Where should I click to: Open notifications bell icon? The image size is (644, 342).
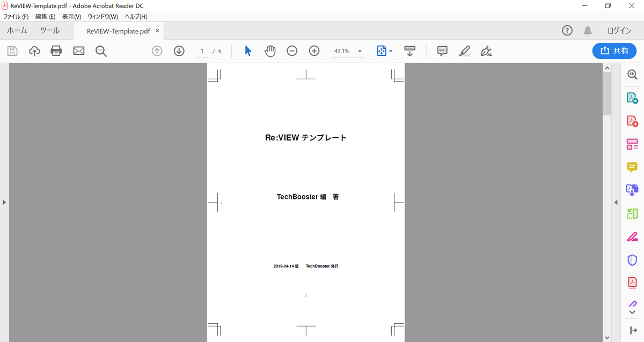pos(588,31)
